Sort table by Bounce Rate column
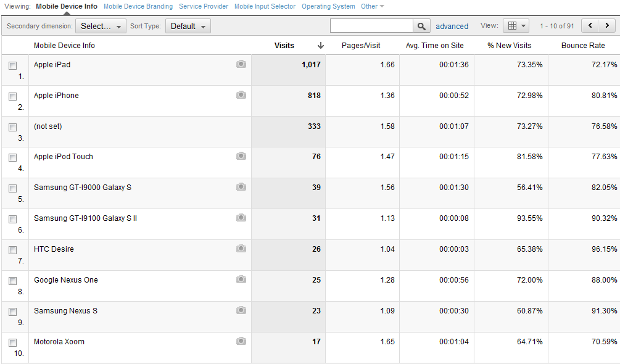620x364 pixels. pos(582,46)
